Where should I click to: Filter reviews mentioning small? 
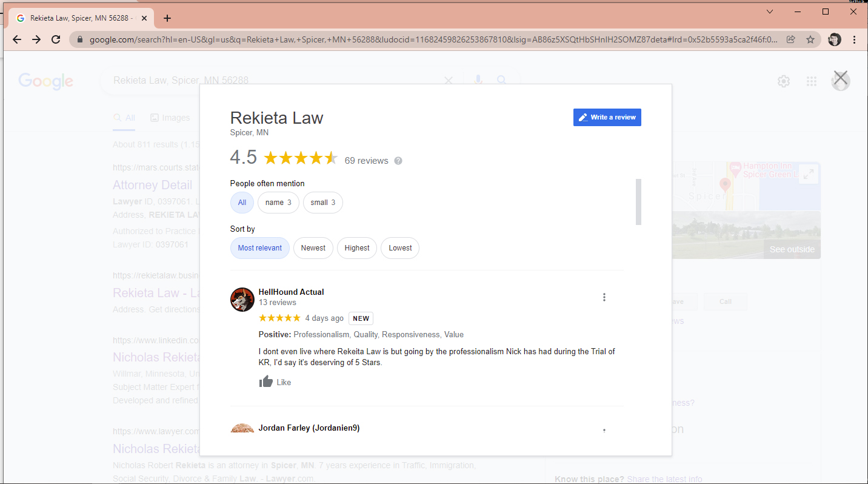coord(323,203)
